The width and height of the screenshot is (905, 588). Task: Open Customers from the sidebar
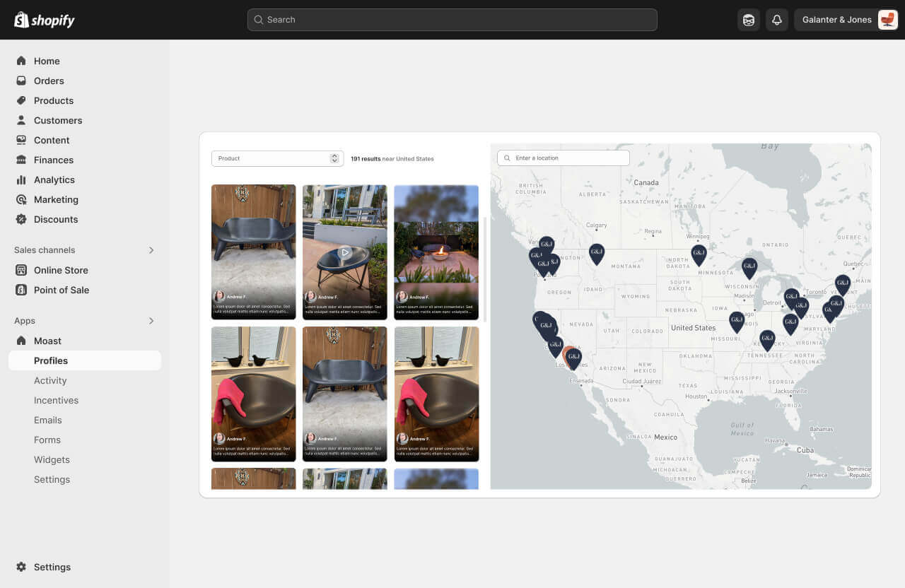click(x=58, y=120)
